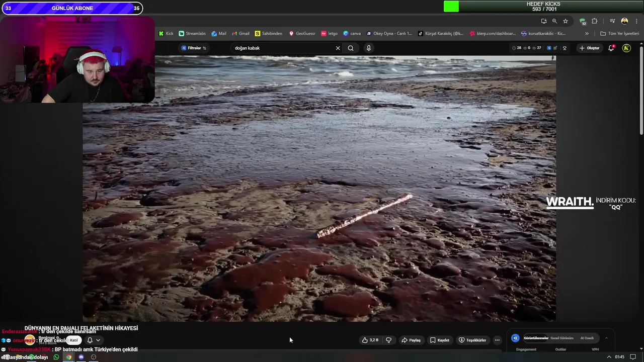The image size is (644, 362).
Task: Open the blerp.com dashboard bookmark
Action: (x=493, y=34)
